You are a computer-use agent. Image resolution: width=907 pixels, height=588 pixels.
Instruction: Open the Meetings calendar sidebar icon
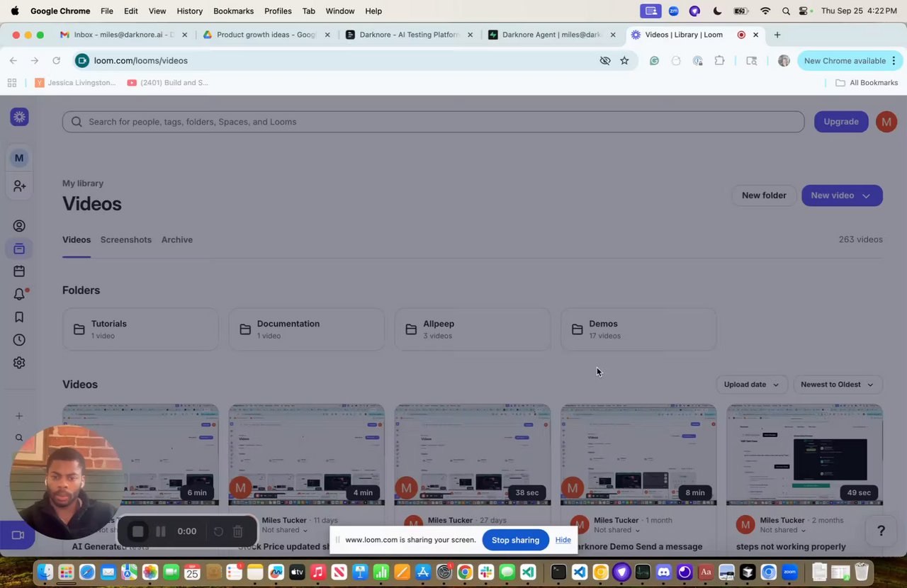point(19,271)
